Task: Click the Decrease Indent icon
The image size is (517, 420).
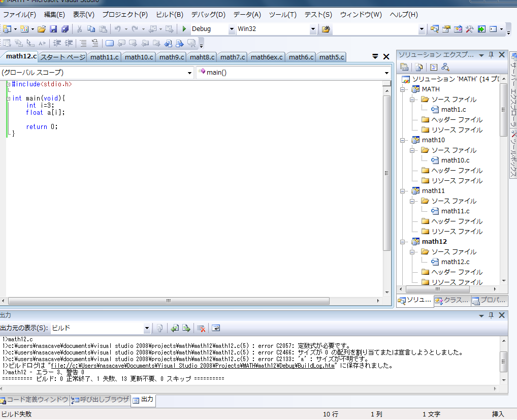Action: point(57,43)
